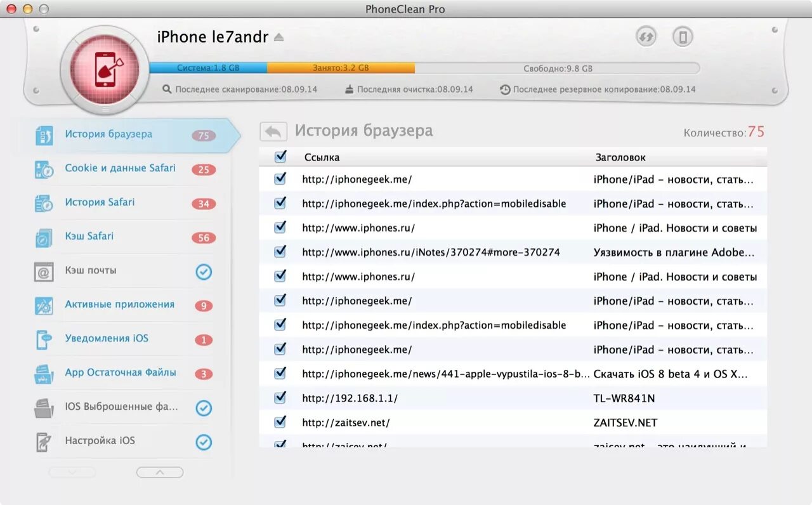This screenshot has height=505, width=812.
Task: Click the App Остаточная Файлы icon
Action: [44, 374]
